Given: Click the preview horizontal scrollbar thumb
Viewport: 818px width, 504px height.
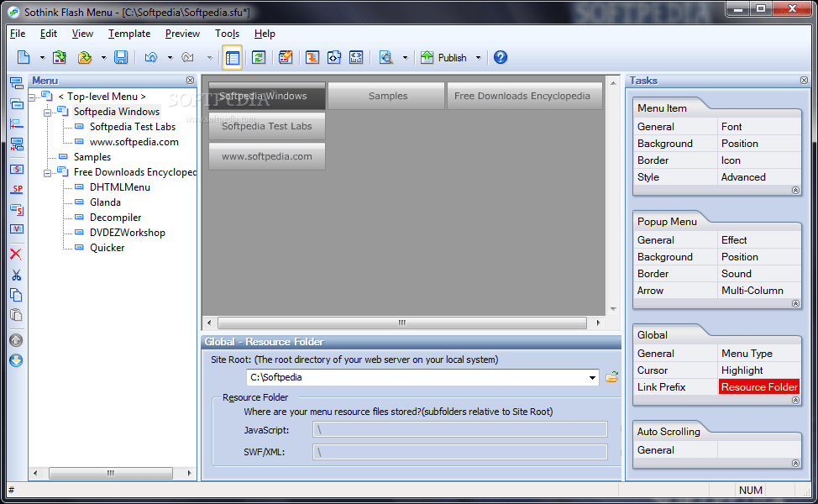Looking at the screenshot, I should point(401,323).
